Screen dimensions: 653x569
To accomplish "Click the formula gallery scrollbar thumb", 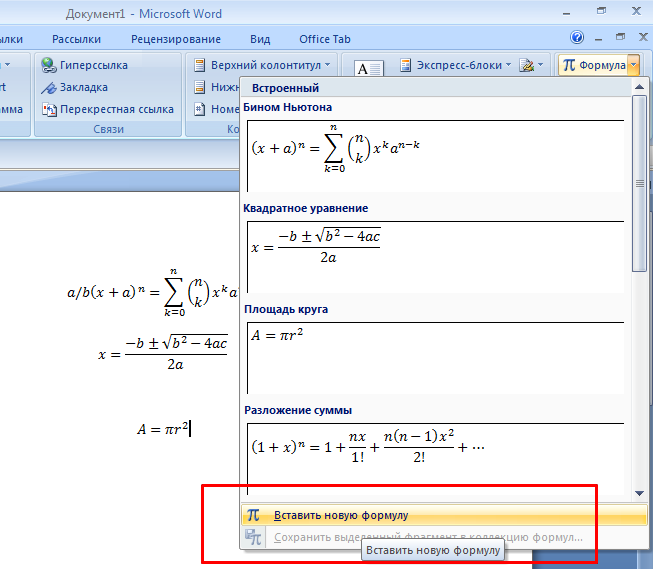I will click(x=639, y=183).
